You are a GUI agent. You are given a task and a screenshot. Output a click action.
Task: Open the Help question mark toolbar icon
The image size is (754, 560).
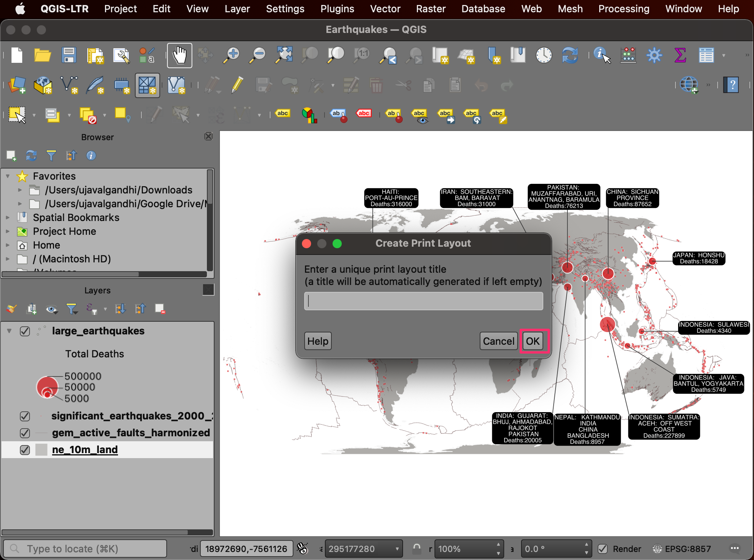point(731,85)
